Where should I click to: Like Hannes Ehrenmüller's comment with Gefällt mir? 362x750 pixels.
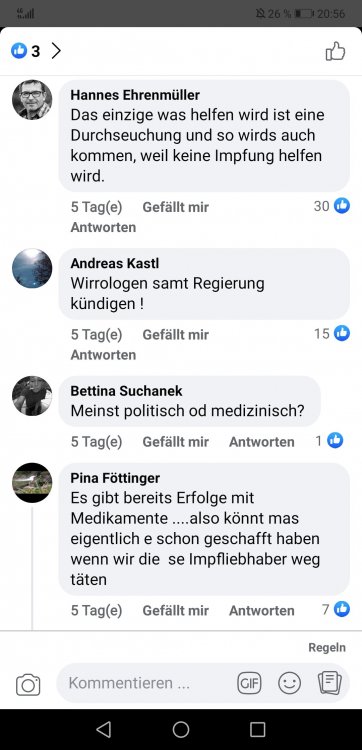pyautogui.click(x=176, y=207)
